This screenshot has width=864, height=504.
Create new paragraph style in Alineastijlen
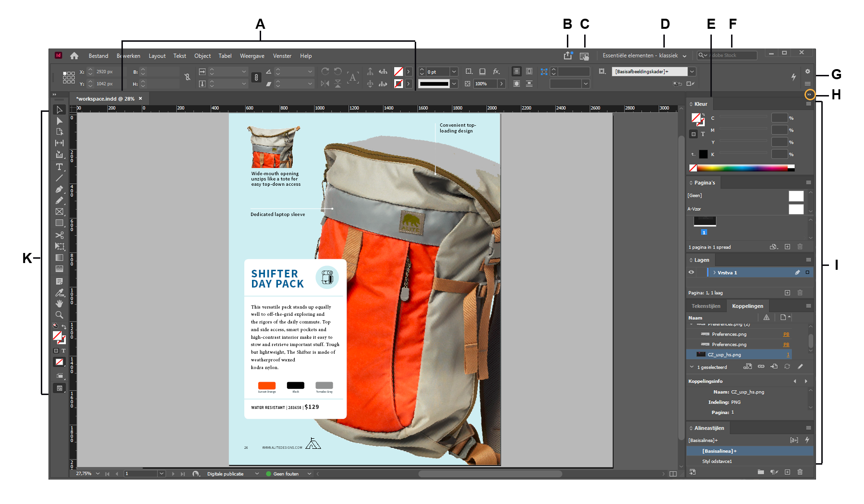(x=787, y=472)
